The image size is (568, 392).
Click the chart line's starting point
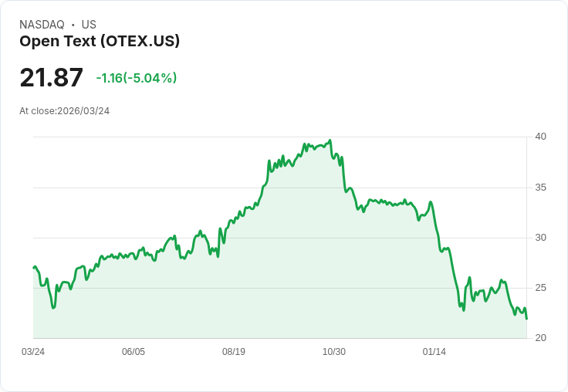pyautogui.click(x=34, y=268)
